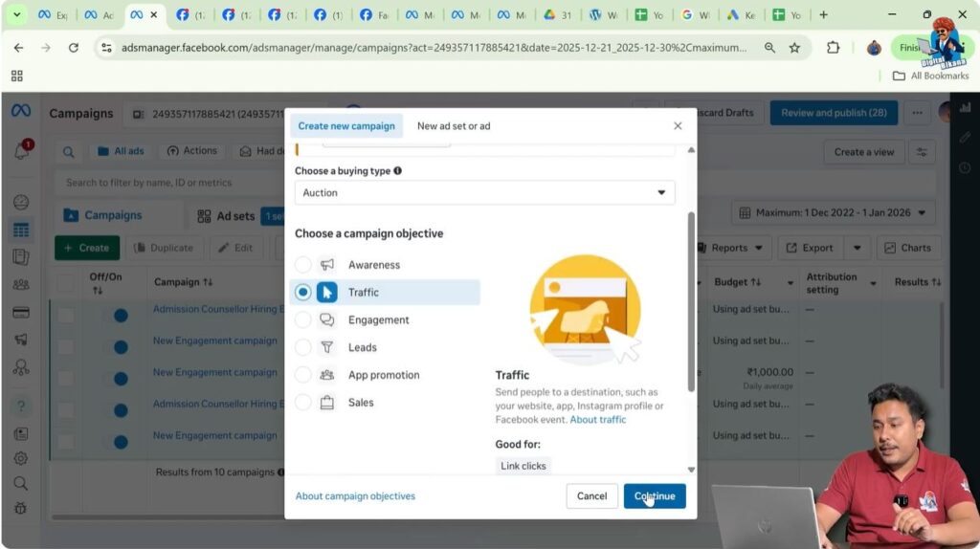Click the Edit button in toolbar

pyautogui.click(x=235, y=248)
